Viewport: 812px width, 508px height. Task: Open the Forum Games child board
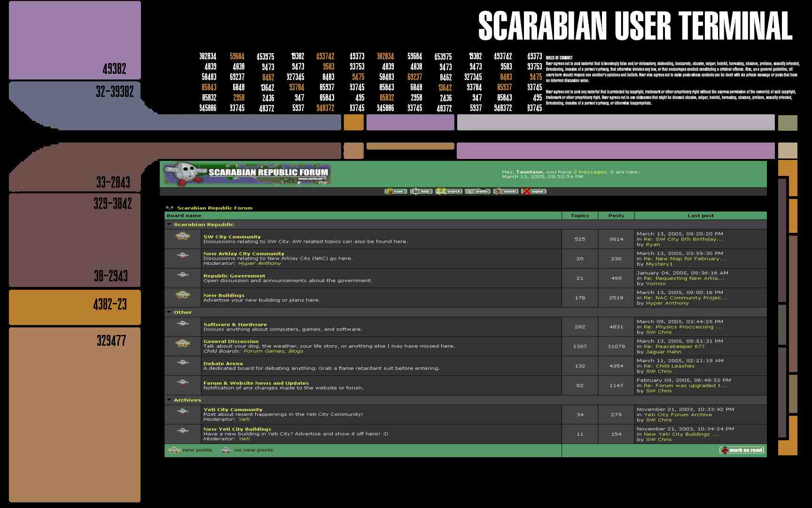tap(264, 351)
